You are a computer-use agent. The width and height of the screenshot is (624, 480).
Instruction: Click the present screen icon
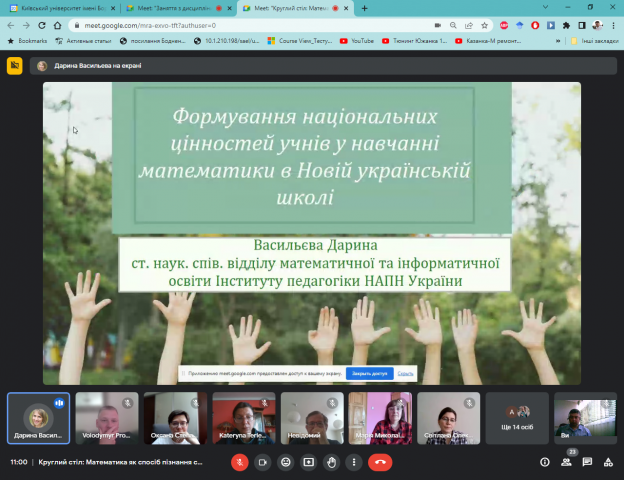tap(309, 462)
